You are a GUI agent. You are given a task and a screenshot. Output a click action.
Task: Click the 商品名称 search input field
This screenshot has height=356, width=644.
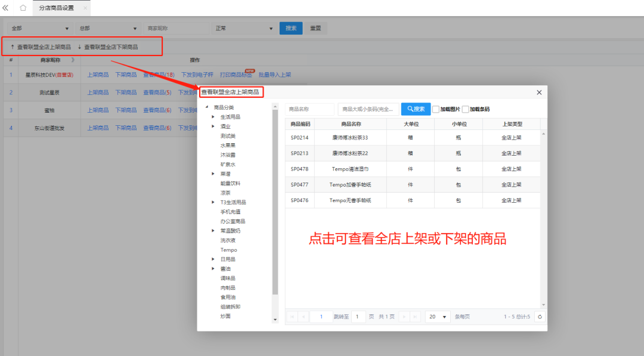309,109
